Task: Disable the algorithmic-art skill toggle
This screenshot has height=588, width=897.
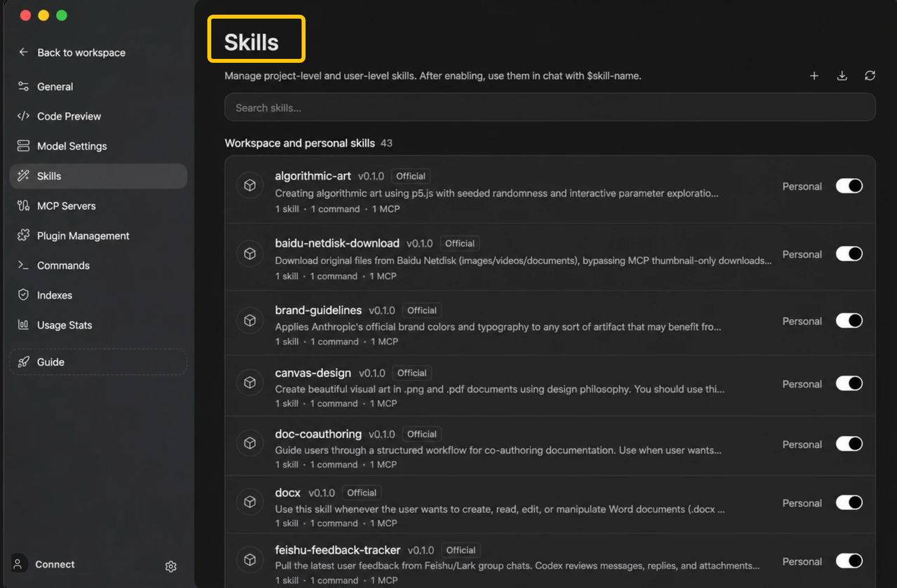Action: coord(849,186)
